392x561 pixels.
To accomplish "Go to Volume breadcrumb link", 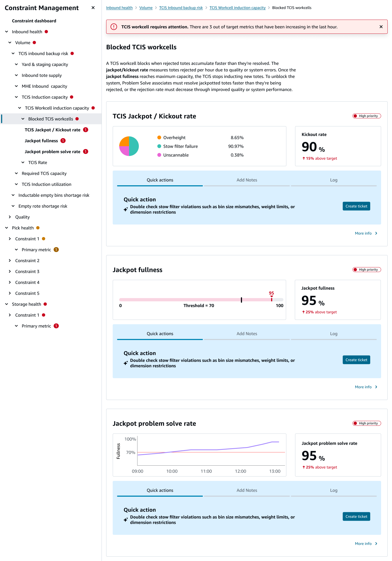I will (146, 8).
